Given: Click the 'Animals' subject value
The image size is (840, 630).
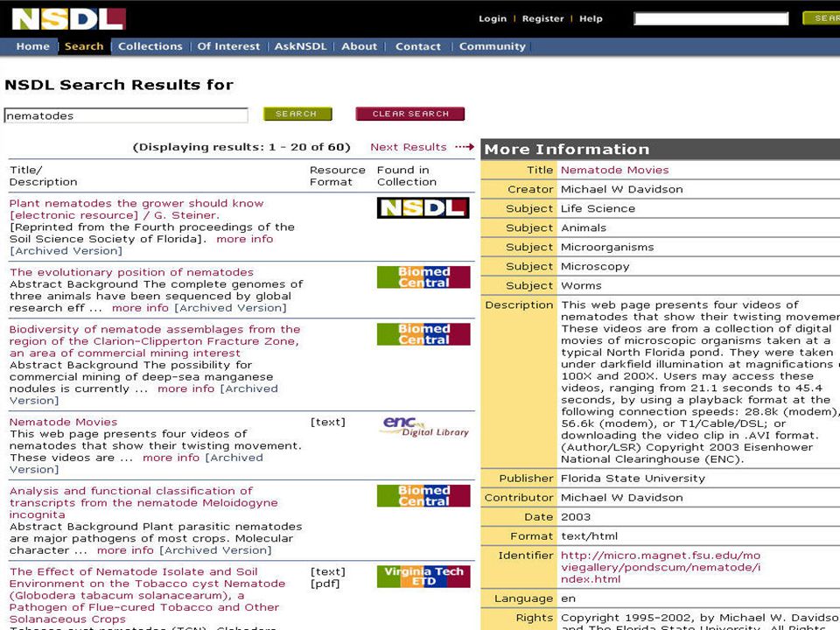Looking at the screenshot, I should [x=584, y=228].
